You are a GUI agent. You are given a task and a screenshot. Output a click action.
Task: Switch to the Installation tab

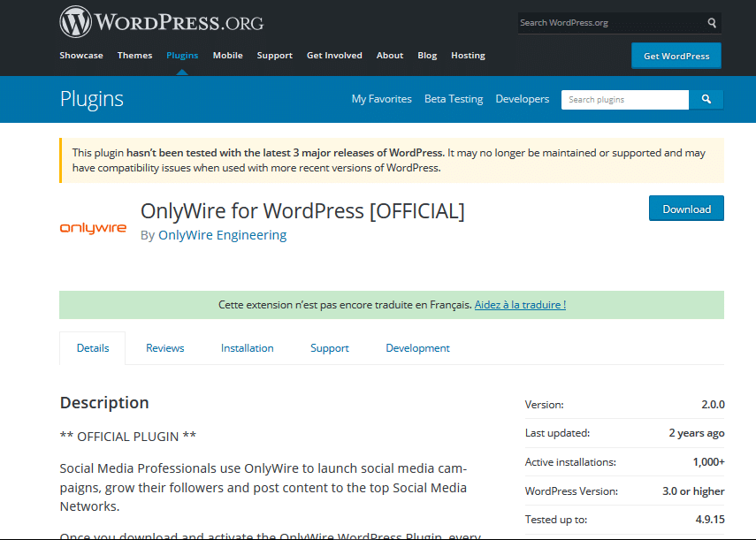(x=248, y=348)
